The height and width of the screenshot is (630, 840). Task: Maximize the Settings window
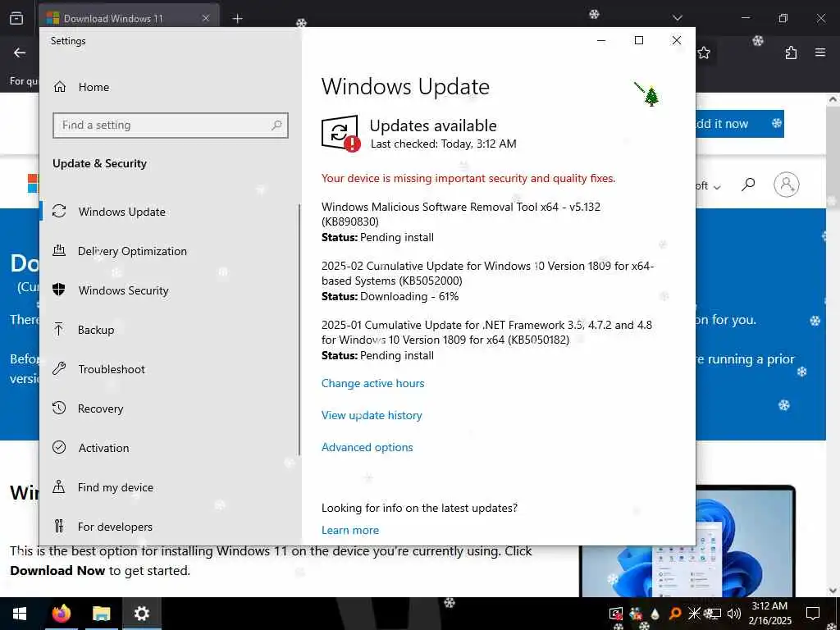click(x=638, y=40)
